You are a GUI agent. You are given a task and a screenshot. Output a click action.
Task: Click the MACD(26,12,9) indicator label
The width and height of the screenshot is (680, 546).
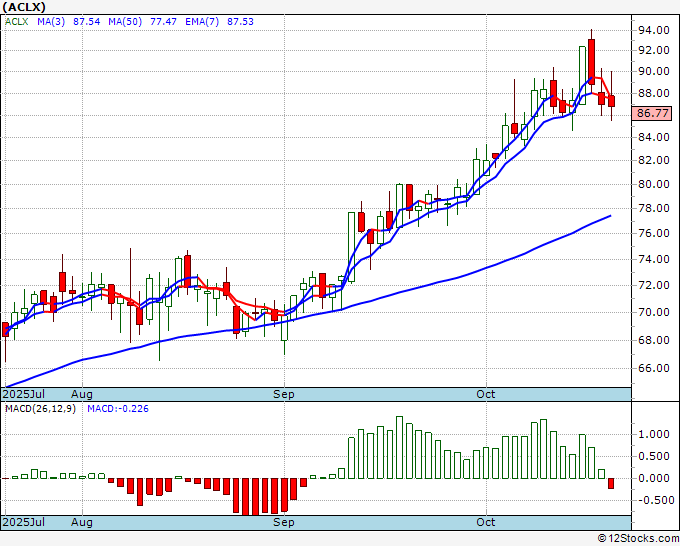40,409
